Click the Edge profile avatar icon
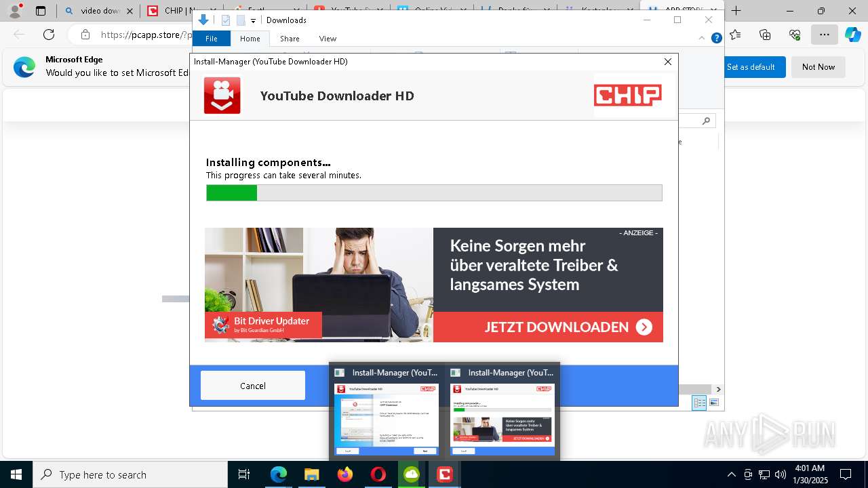Screen dimensions: 868x488 [x=15, y=10]
